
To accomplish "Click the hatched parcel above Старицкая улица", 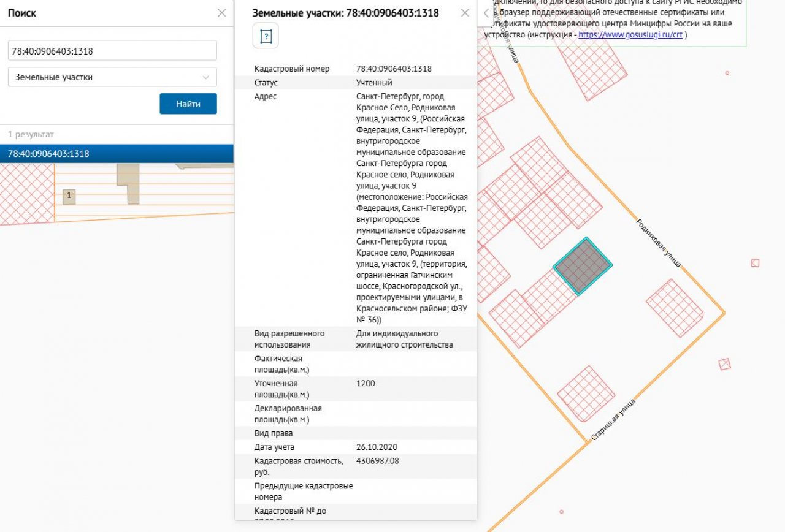I will click(586, 394).
